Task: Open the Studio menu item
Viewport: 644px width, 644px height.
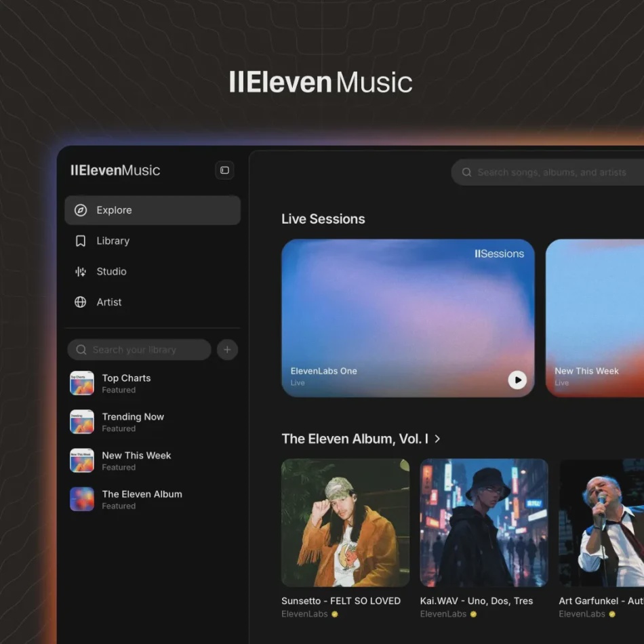Action: click(x=153, y=271)
